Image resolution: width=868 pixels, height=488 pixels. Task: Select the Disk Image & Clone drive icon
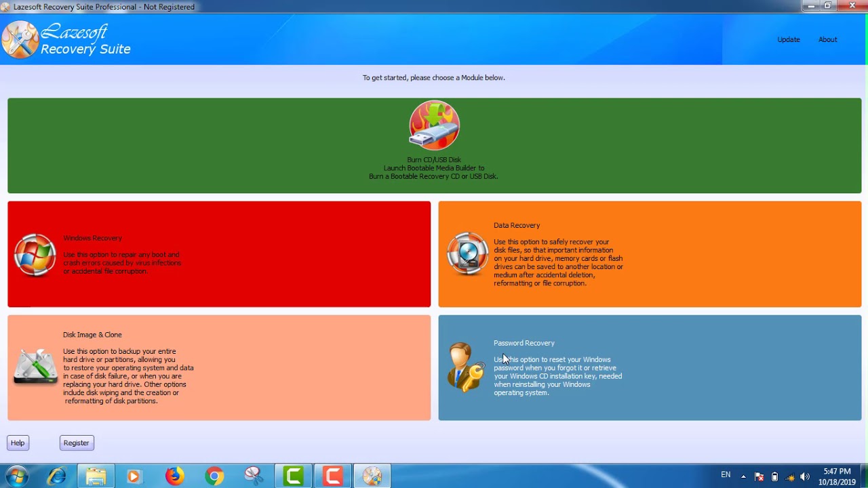[x=36, y=367]
